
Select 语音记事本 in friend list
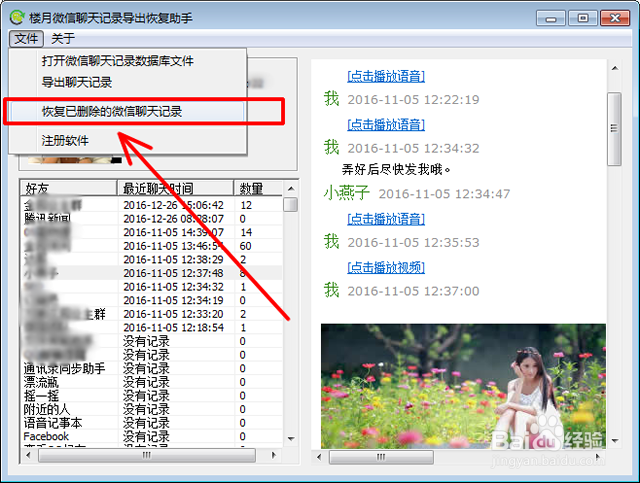pyautogui.click(x=151, y=423)
